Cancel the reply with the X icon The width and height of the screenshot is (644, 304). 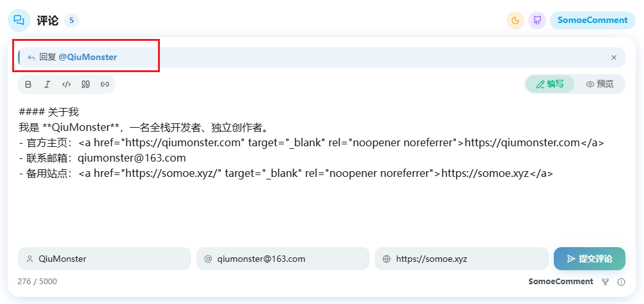click(x=614, y=57)
